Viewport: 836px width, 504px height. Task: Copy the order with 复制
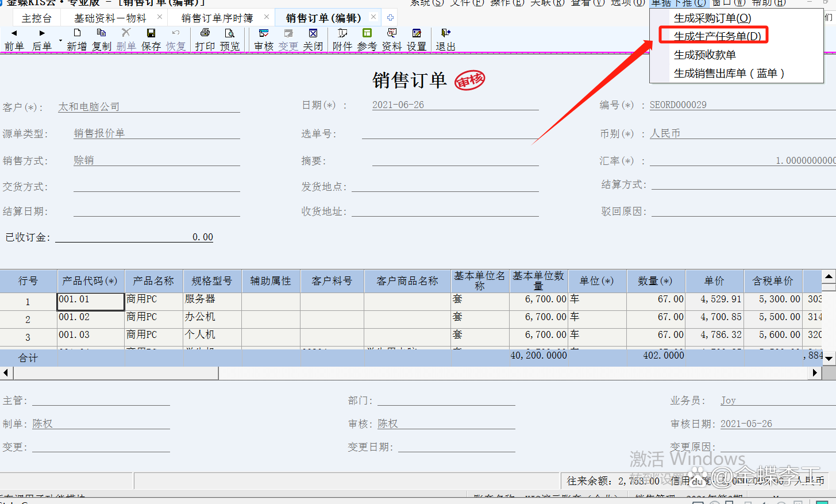pyautogui.click(x=102, y=40)
